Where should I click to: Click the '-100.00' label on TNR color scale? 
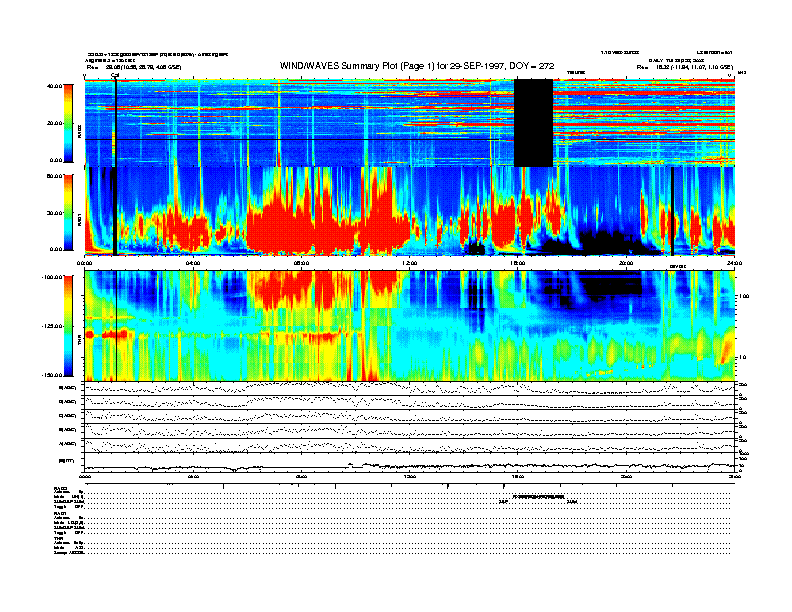52,277
